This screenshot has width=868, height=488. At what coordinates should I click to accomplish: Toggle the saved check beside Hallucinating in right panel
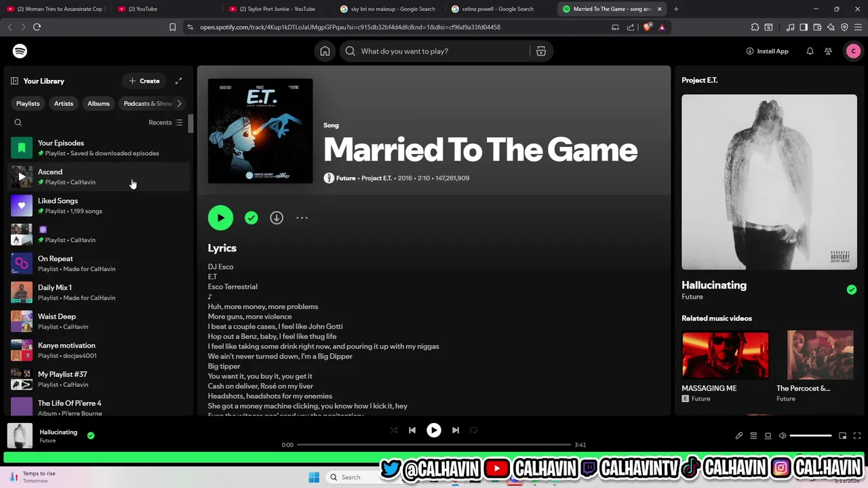[851, 289]
